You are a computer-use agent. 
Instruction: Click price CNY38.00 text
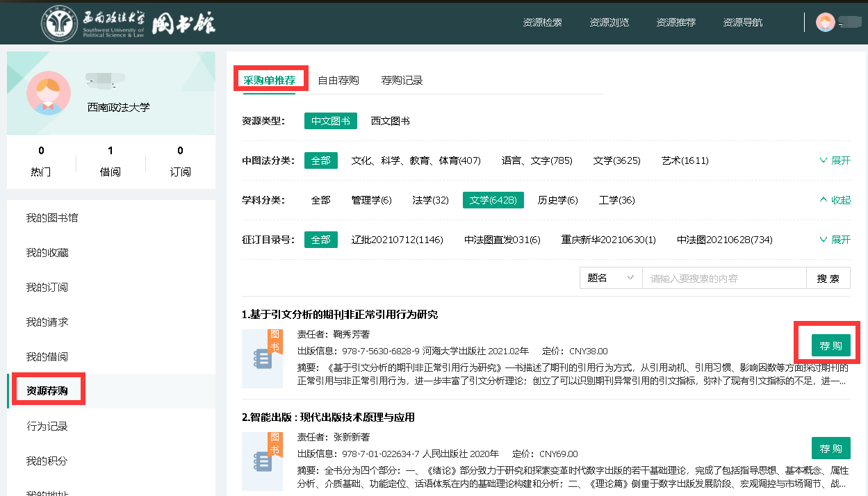click(x=588, y=352)
